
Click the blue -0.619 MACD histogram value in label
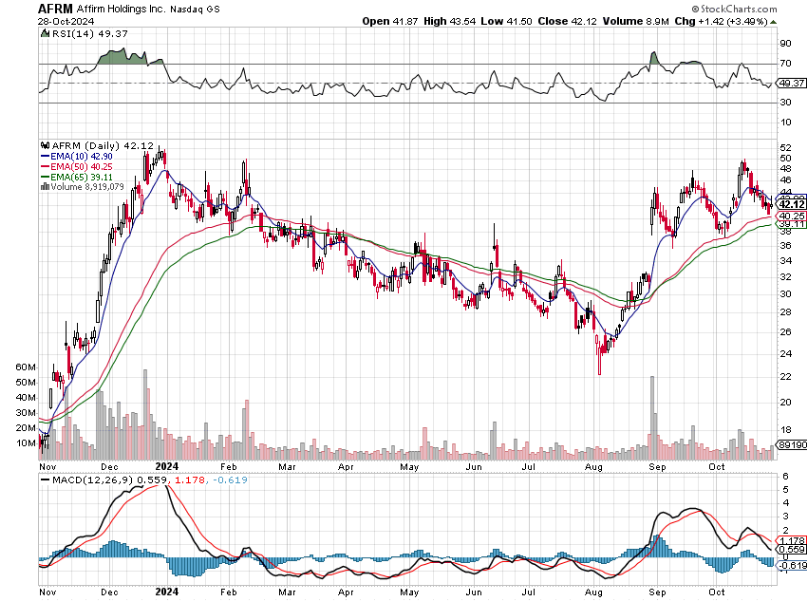[229, 480]
